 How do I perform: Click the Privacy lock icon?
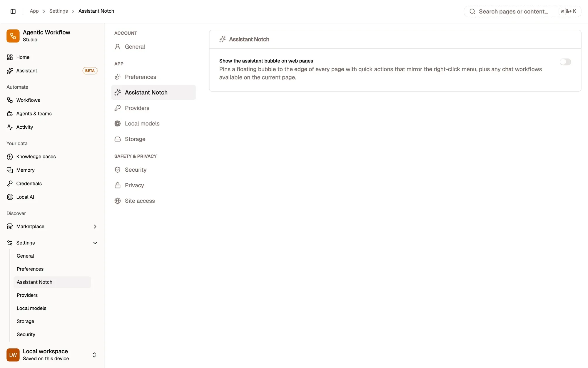[x=118, y=185]
